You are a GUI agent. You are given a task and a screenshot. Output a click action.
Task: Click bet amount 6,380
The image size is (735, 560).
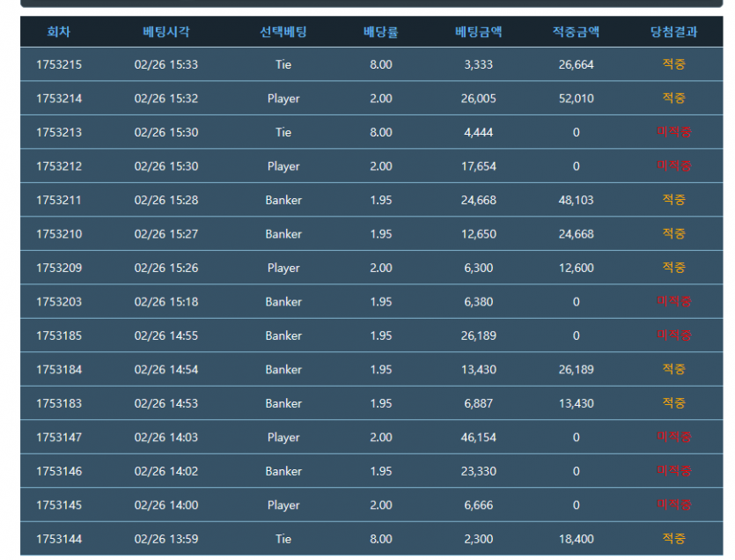(x=478, y=302)
